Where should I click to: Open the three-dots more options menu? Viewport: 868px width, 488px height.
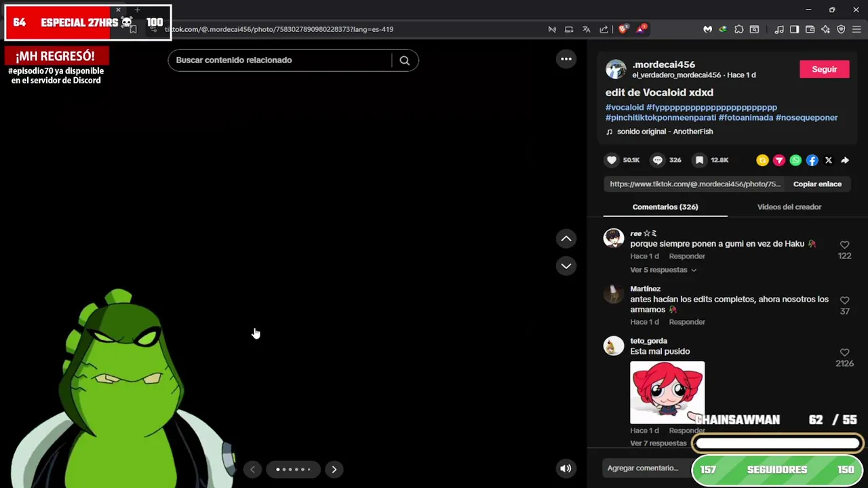tap(566, 59)
